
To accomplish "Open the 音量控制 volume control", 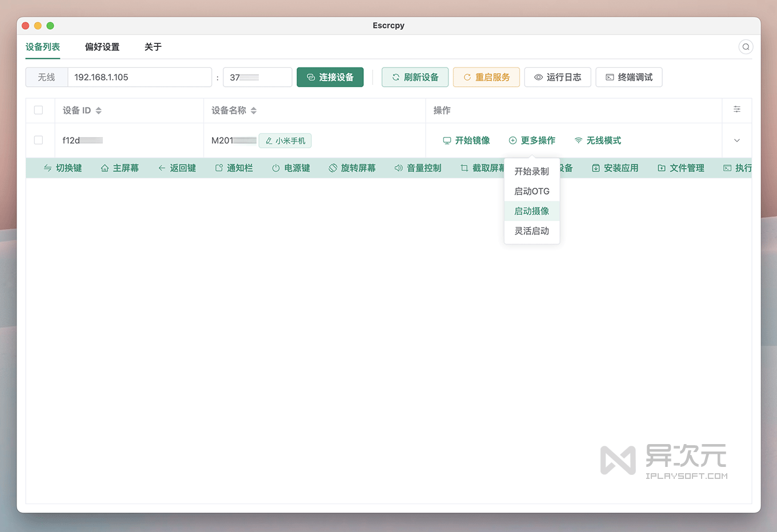I will tap(418, 168).
